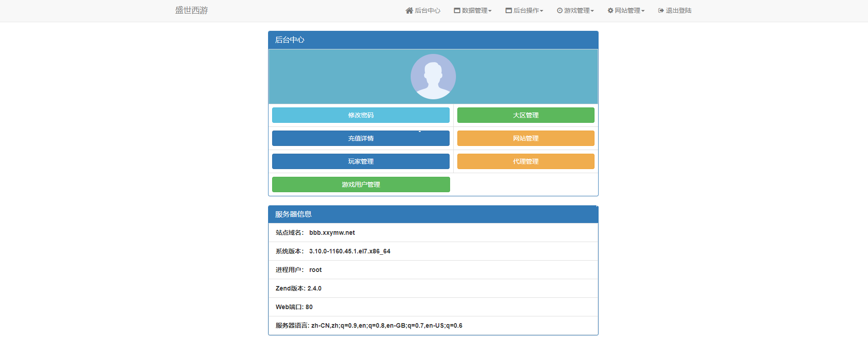Click the Zend版本 2.4.0 row
868x354 pixels.
433,288
